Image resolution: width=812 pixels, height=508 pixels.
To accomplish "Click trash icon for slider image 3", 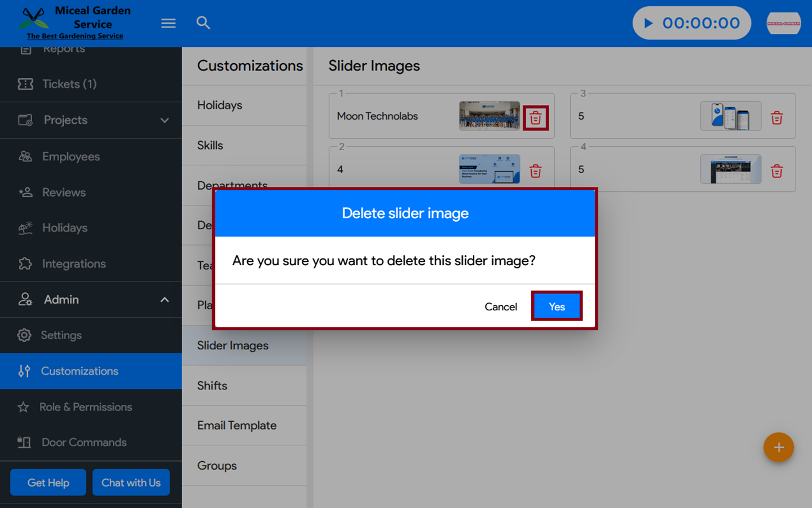I will pyautogui.click(x=776, y=118).
